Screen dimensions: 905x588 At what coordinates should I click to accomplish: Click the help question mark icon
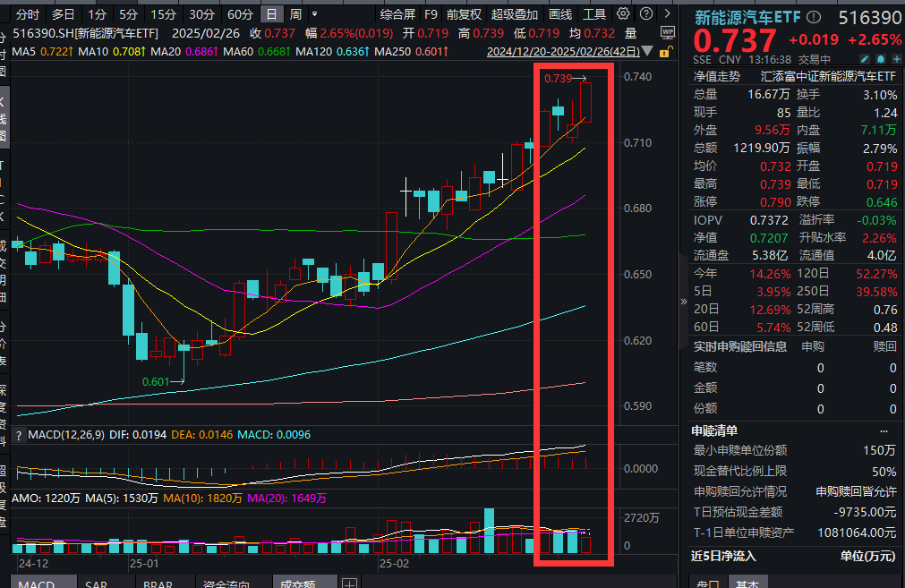click(645, 14)
